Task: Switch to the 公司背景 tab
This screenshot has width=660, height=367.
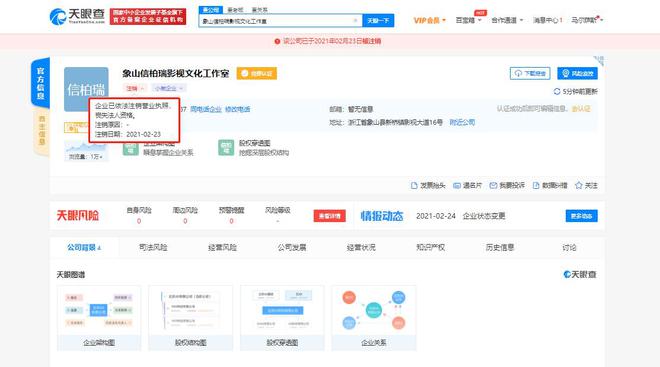Action: (84, 247)
